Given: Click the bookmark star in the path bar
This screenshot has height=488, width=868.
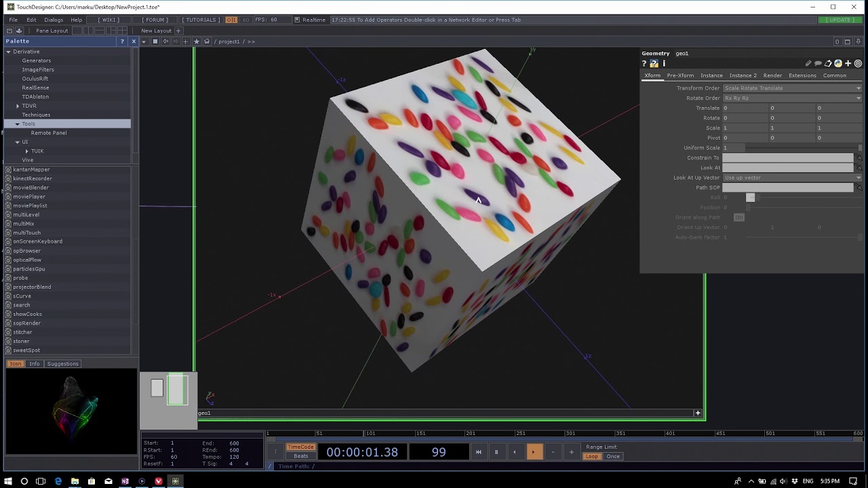Looking at the screenshot, I should point(197,41).
